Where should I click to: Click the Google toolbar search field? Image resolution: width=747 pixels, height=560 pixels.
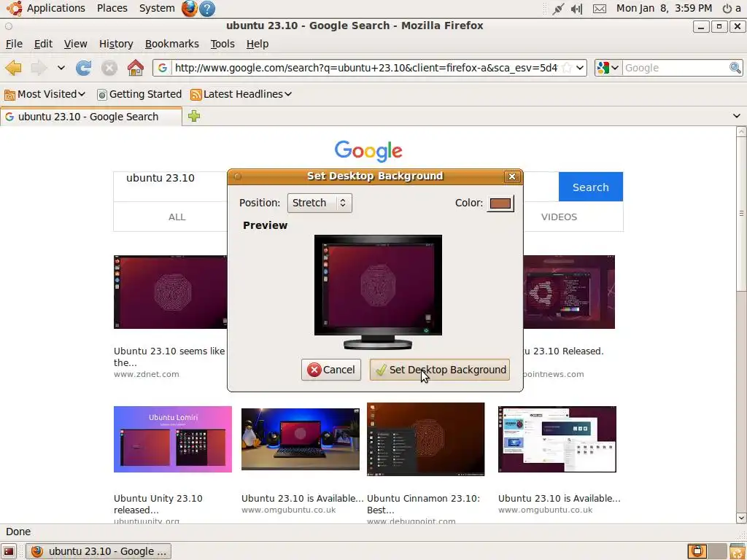[x=676, y=68]
